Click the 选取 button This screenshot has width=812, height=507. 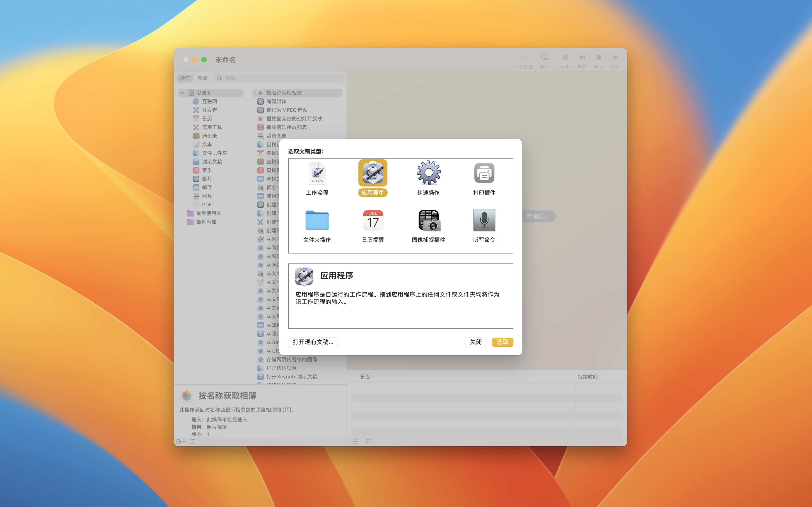[502, 342]
